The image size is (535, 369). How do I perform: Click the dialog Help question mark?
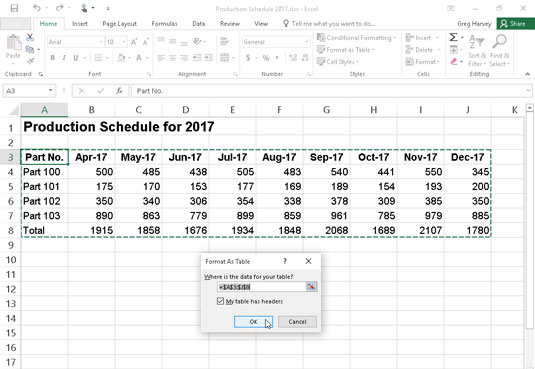[x=285, y=261]
